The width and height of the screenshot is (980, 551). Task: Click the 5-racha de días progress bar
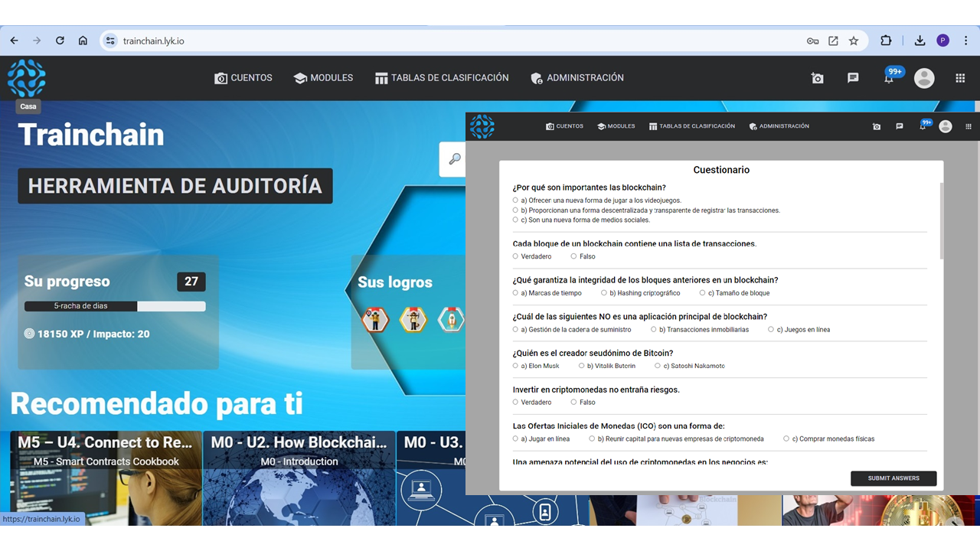coord(115,306)
